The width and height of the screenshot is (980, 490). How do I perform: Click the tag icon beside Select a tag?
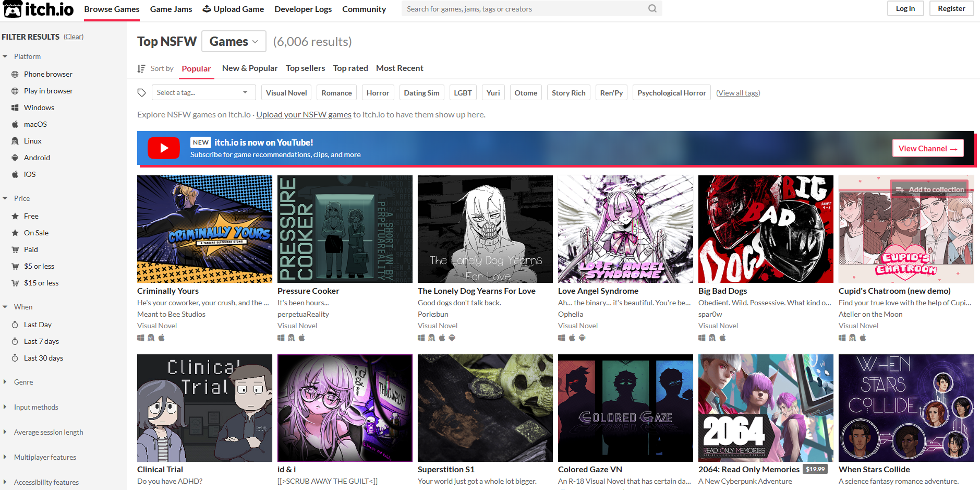click(141, 93)
